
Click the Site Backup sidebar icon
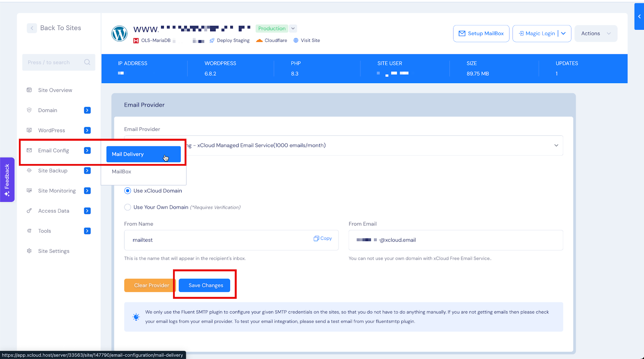(29, 170)
